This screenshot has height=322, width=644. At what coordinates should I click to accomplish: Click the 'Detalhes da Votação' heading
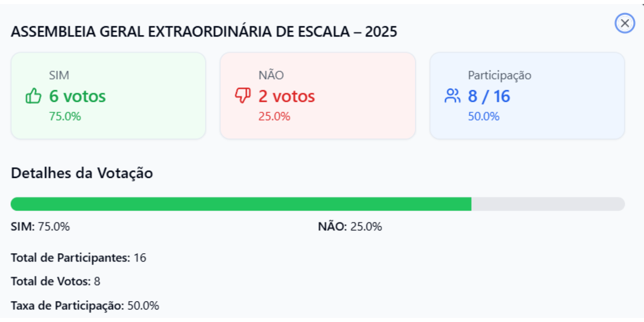[82, 173]
